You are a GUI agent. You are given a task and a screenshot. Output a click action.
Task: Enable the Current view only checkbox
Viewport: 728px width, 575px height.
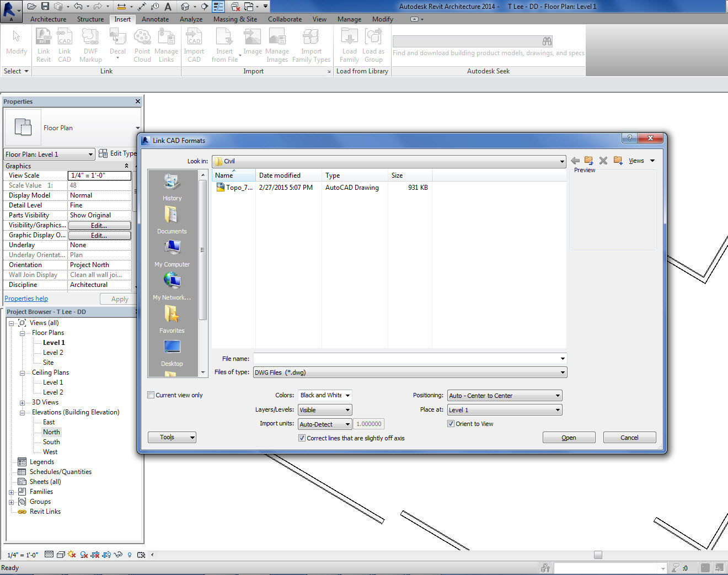[x=151, y=395]
